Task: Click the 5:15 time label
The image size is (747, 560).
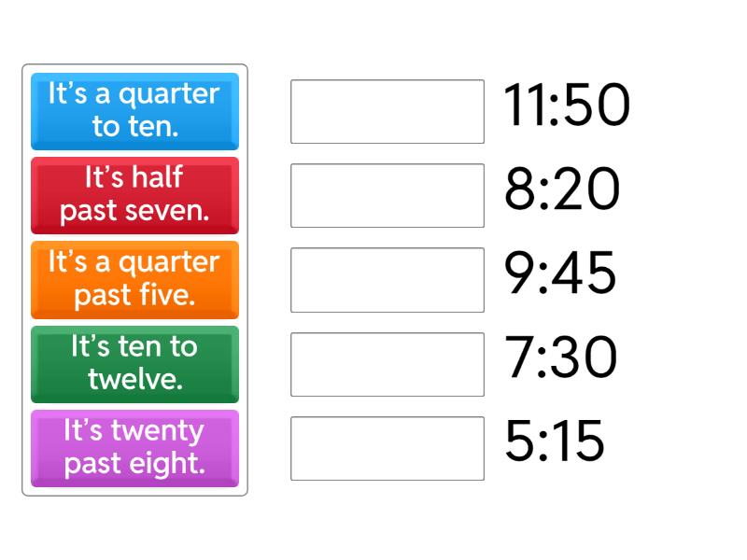Action: pyautogui.click(x=555, y=441)
